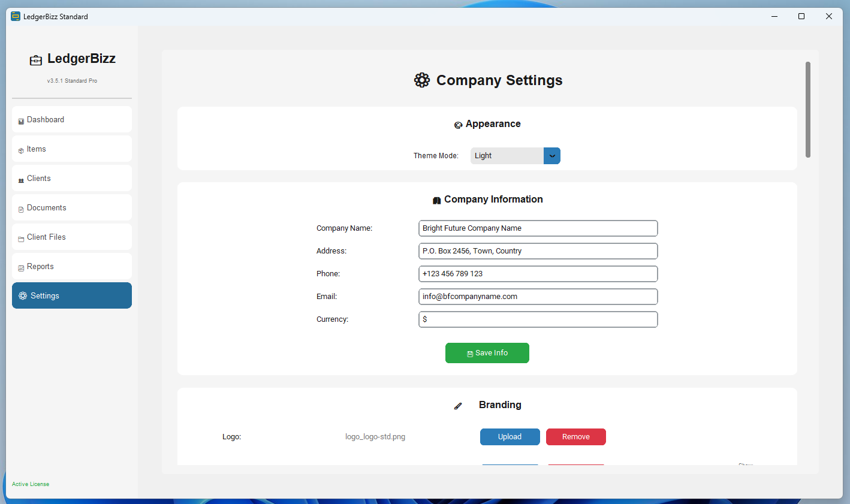Image resolution: width=850 pixels, height=504 pixels.
Task: Open the Theme Mode dropdown arrow
Action: point(552,156)
